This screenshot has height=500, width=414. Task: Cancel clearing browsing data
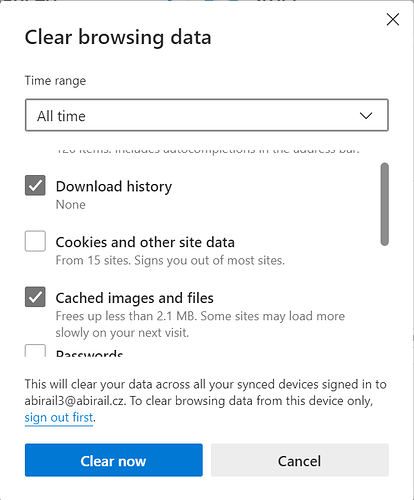[300, 460]
